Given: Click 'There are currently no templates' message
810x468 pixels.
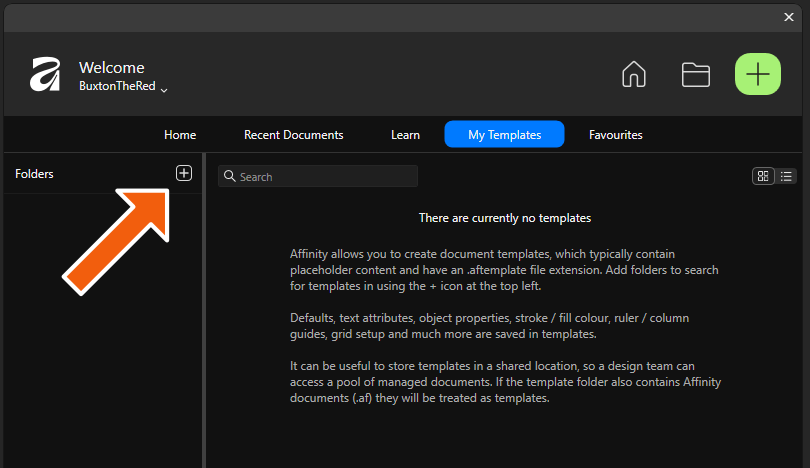Looking at the screenshot, I should point(505,218).
